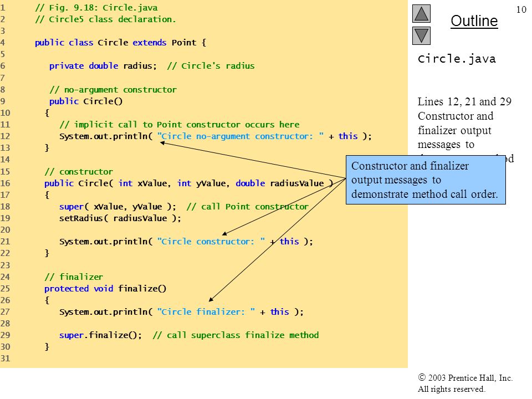Click the 'super( xValue, yValue );' statement
Image resolution: width=532 pixels, height=399 pixels.
pyautogui.click(x=117, y=207)
